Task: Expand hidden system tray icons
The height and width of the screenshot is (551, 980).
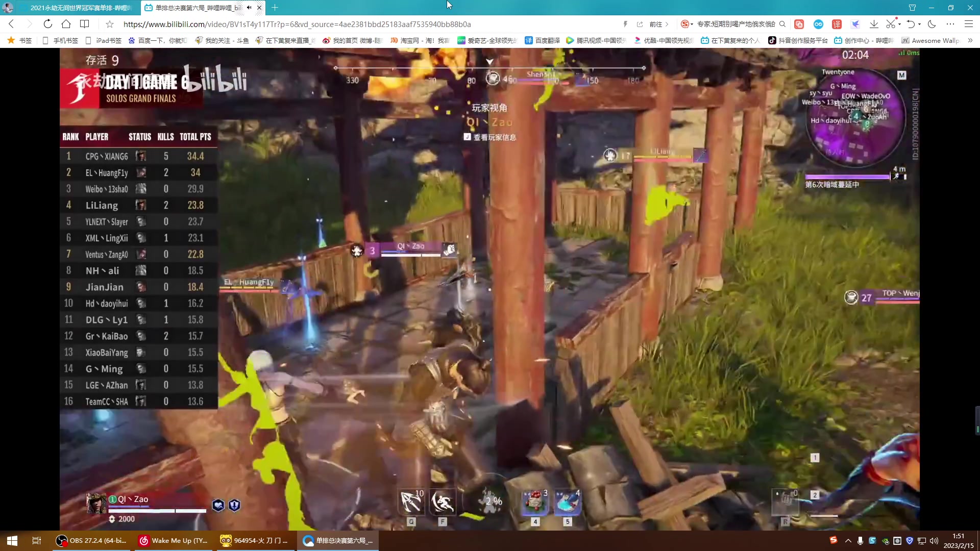Action: pos(848,541)
